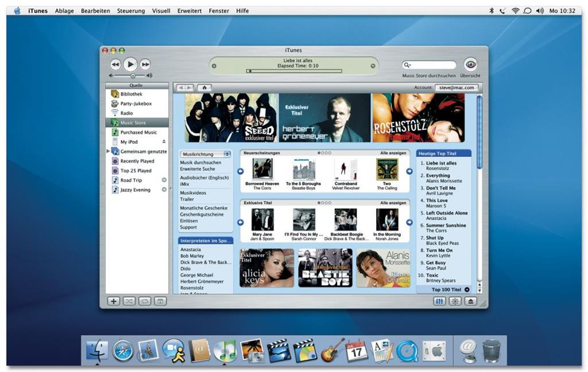Viewport: 588px width, 372px height.
Task: Open the Top 100 Titel arrow link
Action: coord(467,289)
